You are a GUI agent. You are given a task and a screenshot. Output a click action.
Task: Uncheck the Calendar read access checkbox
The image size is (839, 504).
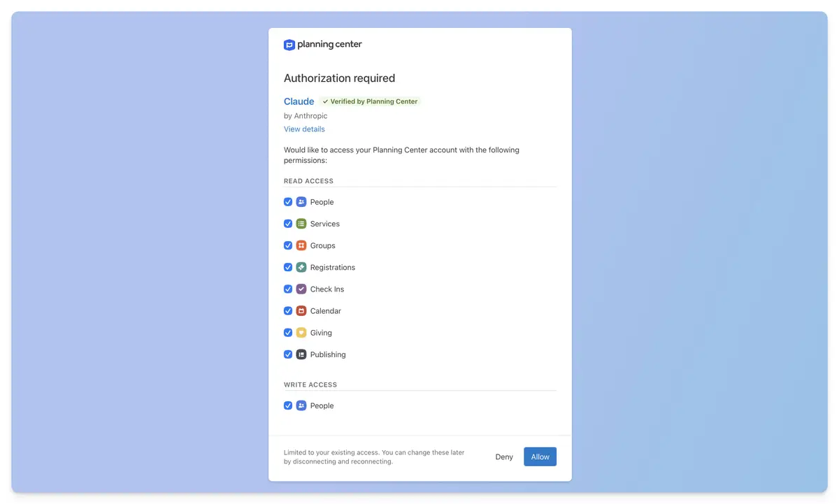click(288, 310)
